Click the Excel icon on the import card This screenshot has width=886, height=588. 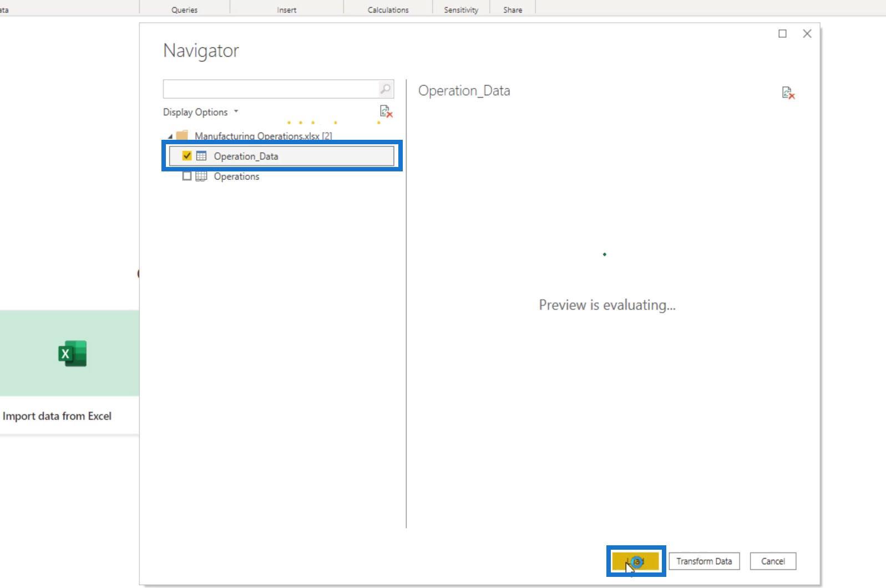pyautogui.click(x=72, y=353)
